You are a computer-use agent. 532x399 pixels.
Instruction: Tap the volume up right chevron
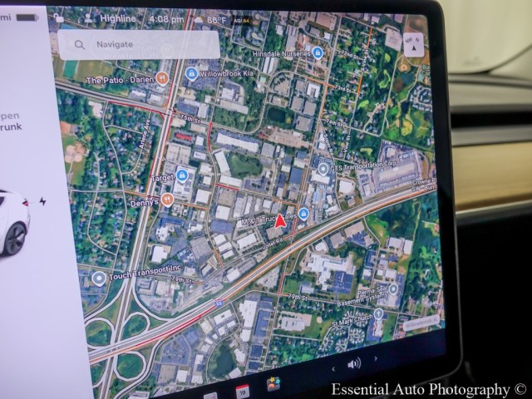coord(375,358)
